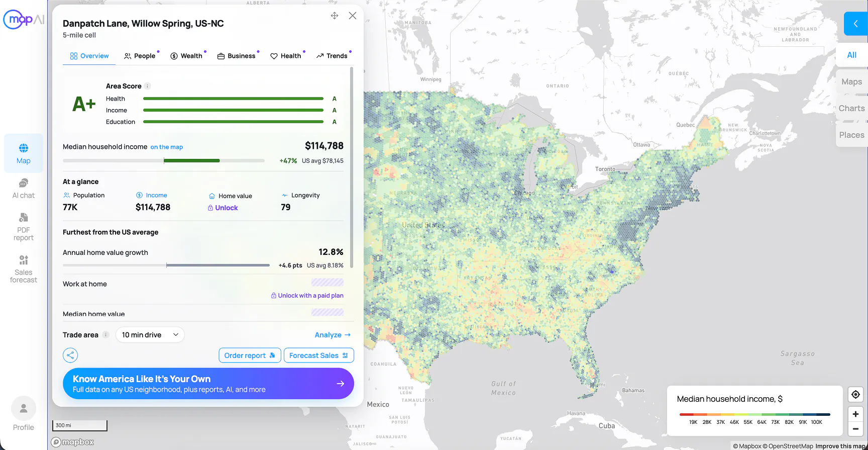Screen dimensions: 868x450
Task: Open the mapAI logo home
Action: tap(24, 20)
